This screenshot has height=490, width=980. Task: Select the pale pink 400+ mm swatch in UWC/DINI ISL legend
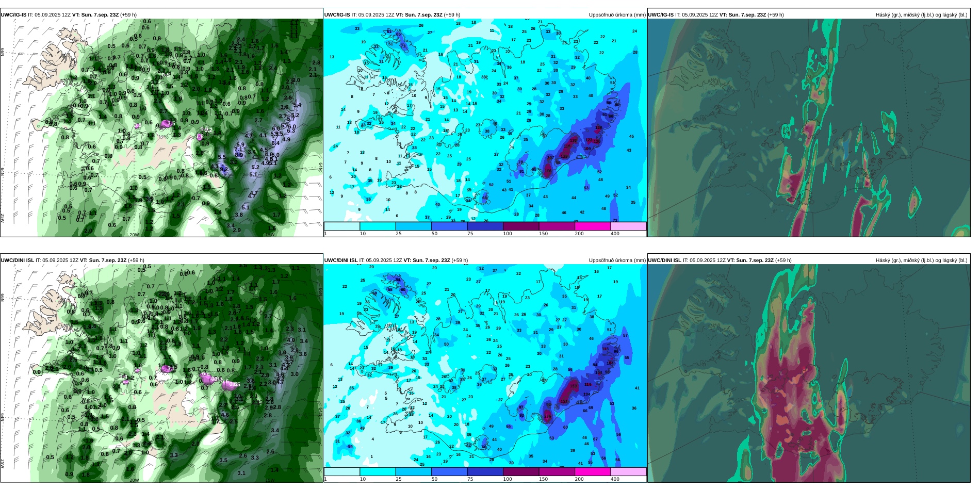coord(628,471)
